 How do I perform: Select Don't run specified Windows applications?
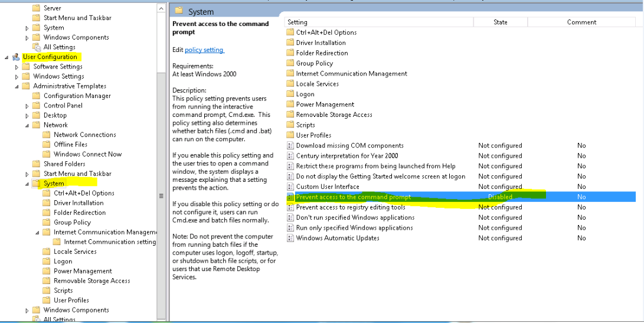(355, 217)
